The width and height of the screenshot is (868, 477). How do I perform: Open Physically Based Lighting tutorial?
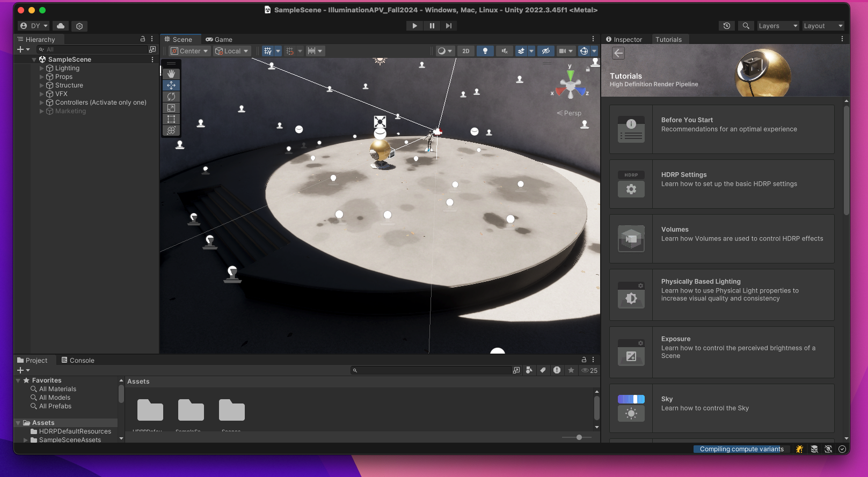click(721, 295)
